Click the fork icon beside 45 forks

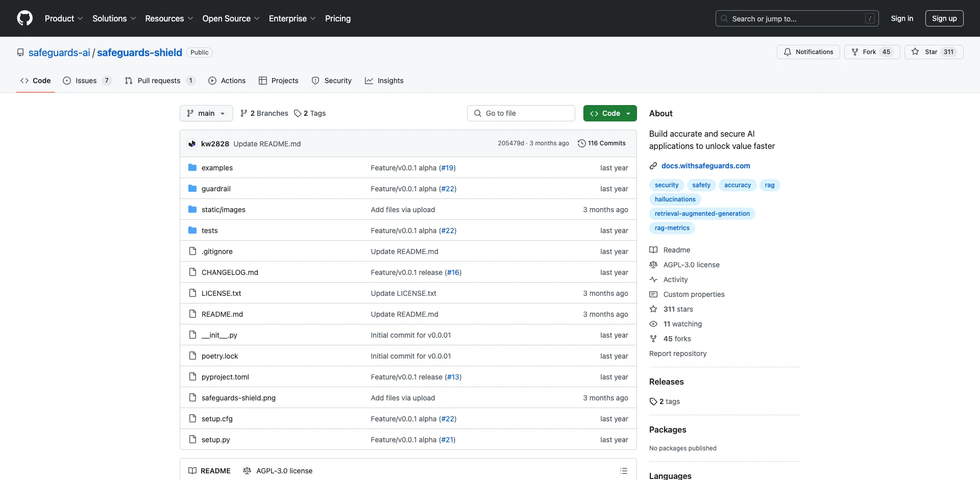(x=653, y=339)
